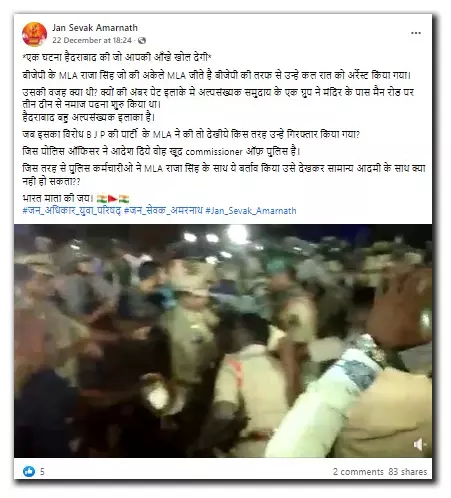Click the globe public audience icon
The width and height of the screenshot is (451, 498).
click(142, 40)
